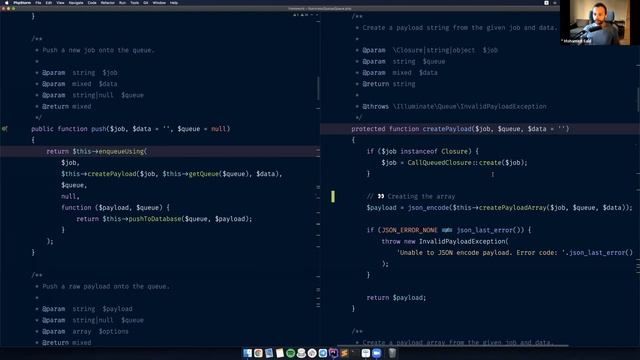Click the gutter icon beside the push function
The height and width of the screenshot is (360, 640).
[x=4, y=129]
